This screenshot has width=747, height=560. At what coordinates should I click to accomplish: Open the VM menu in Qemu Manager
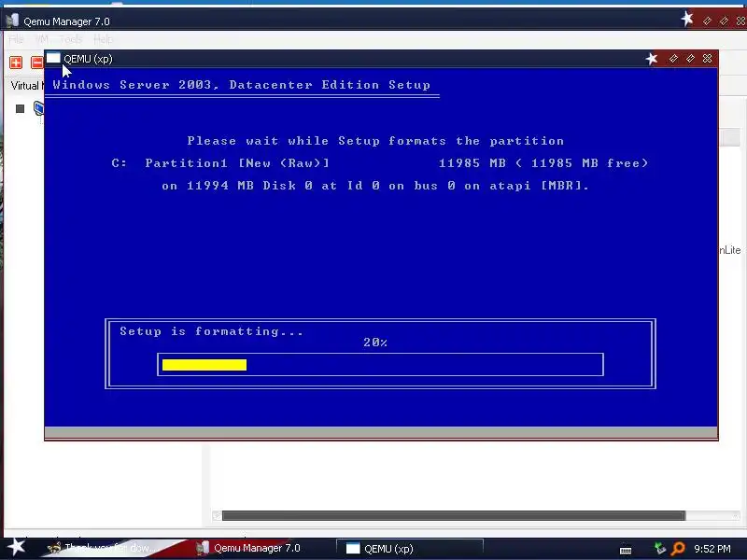click(x=42, y=39)
